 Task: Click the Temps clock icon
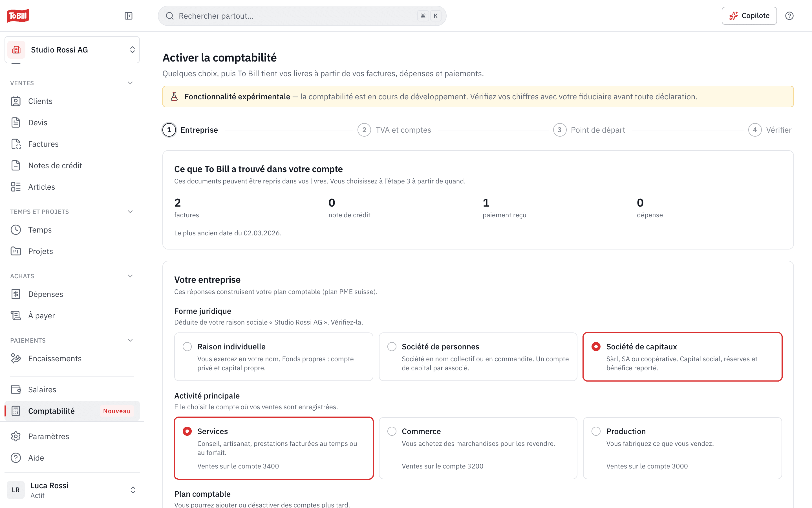click(x=16, y=230)
